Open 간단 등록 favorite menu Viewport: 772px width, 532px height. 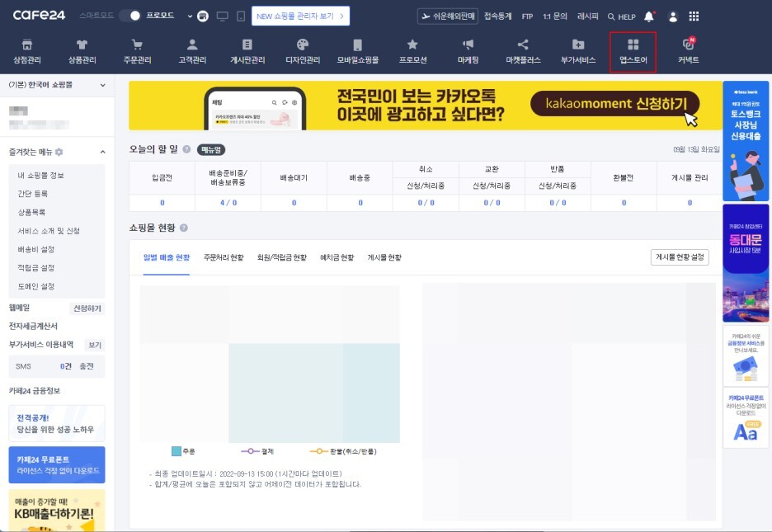[32, 193]
